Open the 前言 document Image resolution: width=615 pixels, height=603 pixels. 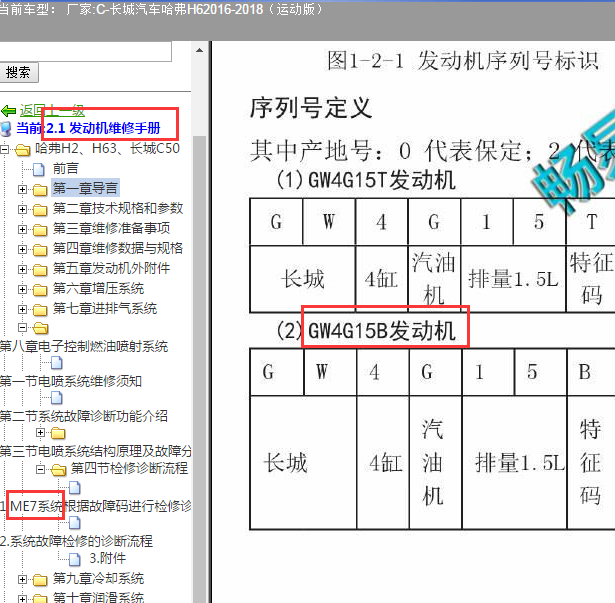click(66, 169)
